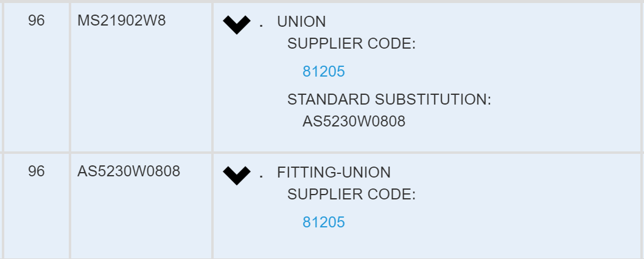Image resolution: width=644 pixels, height=259 pixels.
Task: Click the FITTING-UNION description text
Action: (x=334, y=173)
